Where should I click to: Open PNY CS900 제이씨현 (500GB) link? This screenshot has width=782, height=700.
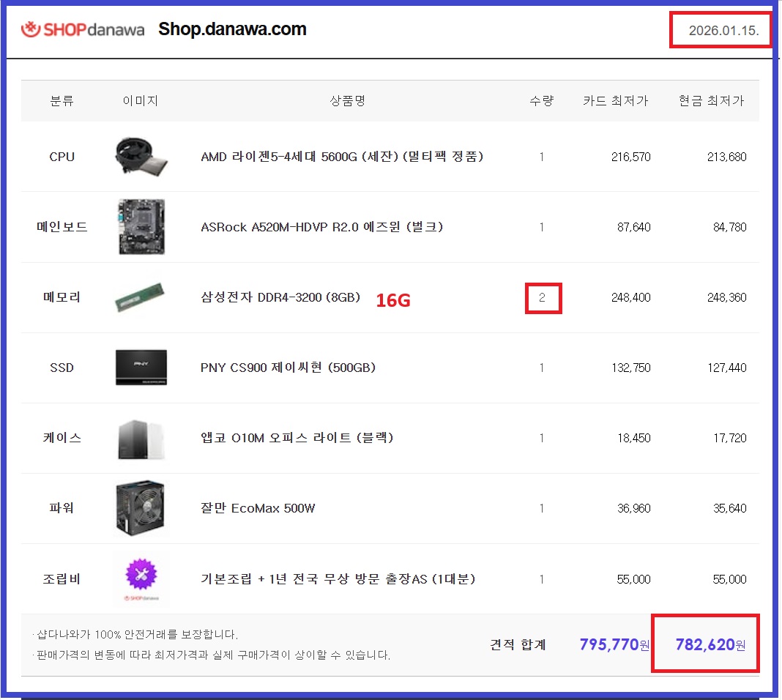click(288, 368)
